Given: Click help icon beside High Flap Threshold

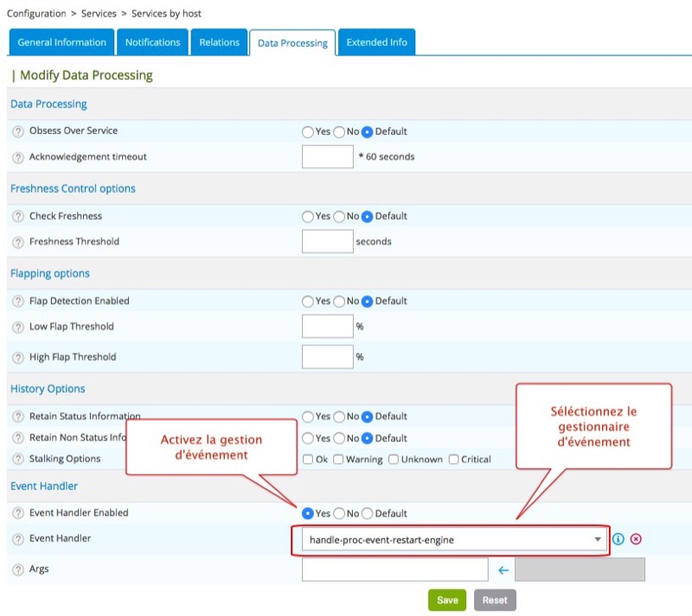Looking at the screenshot, I should click(18, 357).
